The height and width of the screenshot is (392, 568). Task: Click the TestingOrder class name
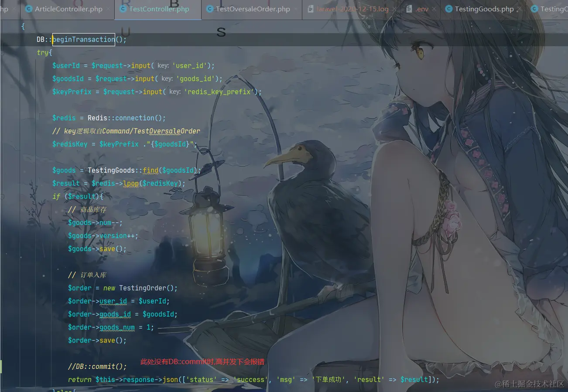[x=143, y=288]
